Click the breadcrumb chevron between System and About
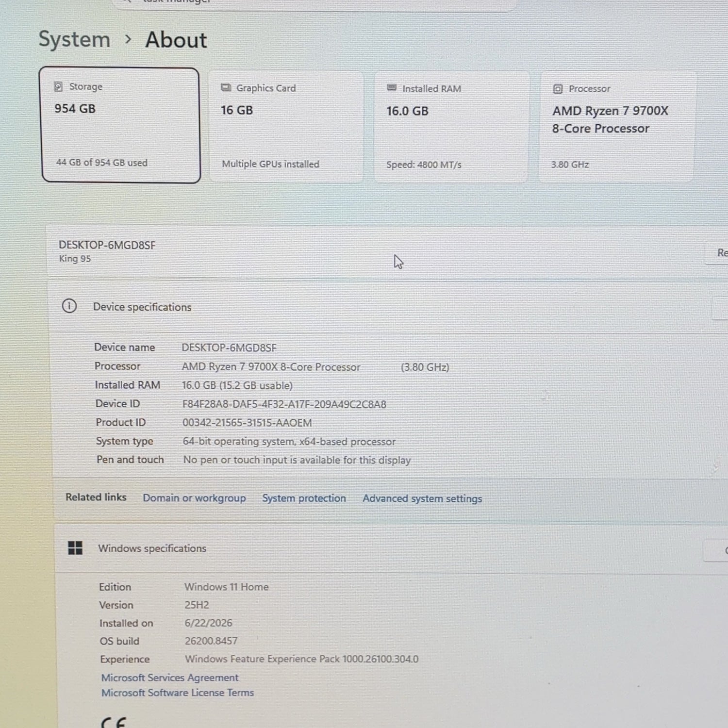The height and width of the screenshot is (728, 728). 128,39
